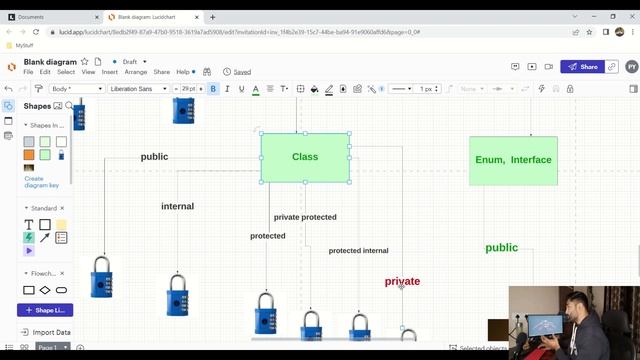This screenshot has width=640, height=360.
Task: Open the feature find binoculars
Action: pyautogui.click(x=207, y=72)
